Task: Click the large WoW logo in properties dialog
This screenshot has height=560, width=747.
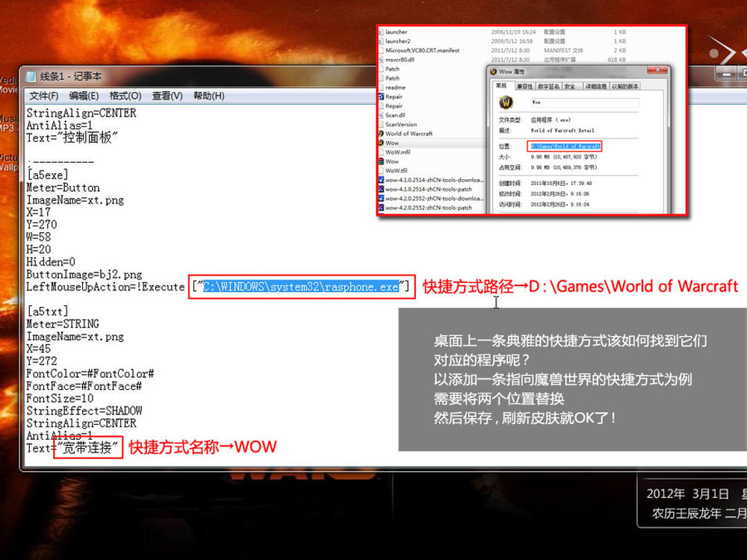Action: (x=505, y=102)
